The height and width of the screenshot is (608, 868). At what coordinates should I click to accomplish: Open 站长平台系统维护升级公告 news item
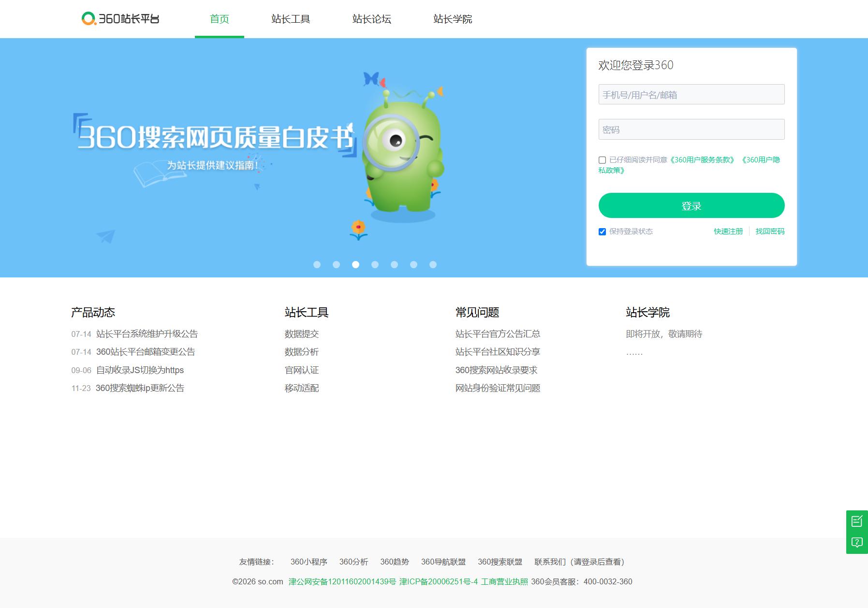[147, 334]
